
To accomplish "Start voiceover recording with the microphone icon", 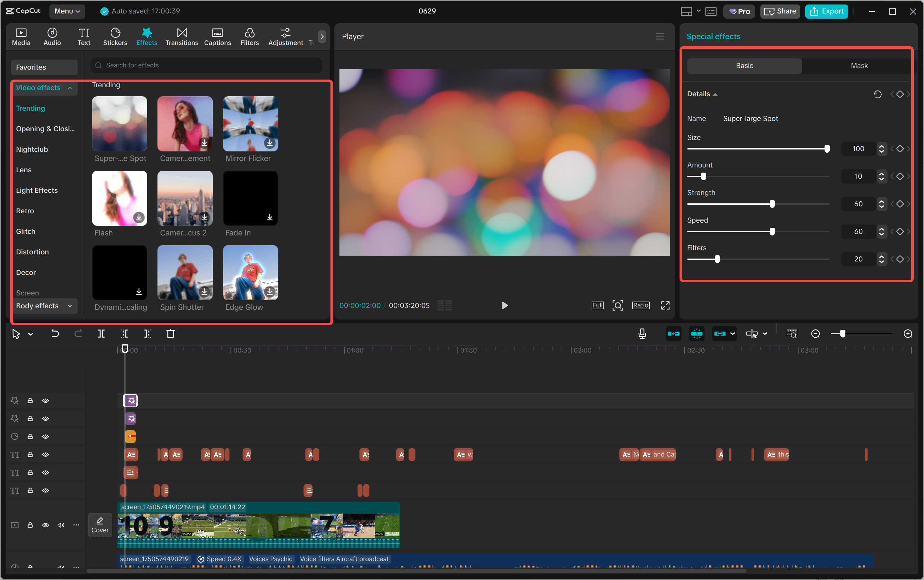I will click(x=642, y=334).
